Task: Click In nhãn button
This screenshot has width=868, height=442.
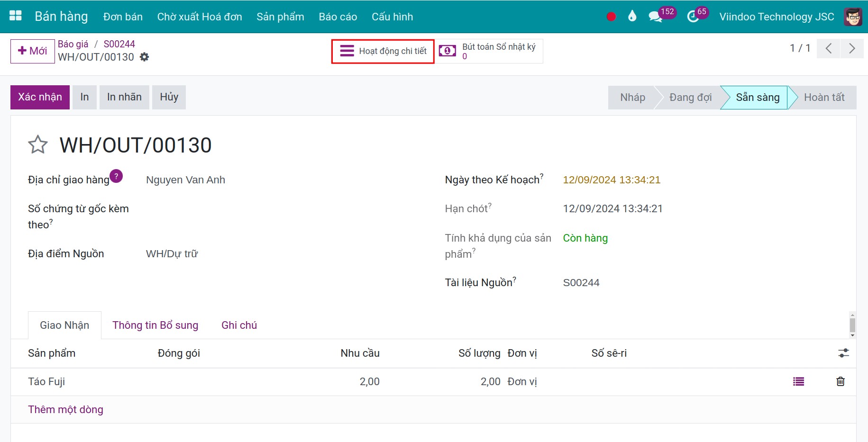Action: [x=124, y=97]
